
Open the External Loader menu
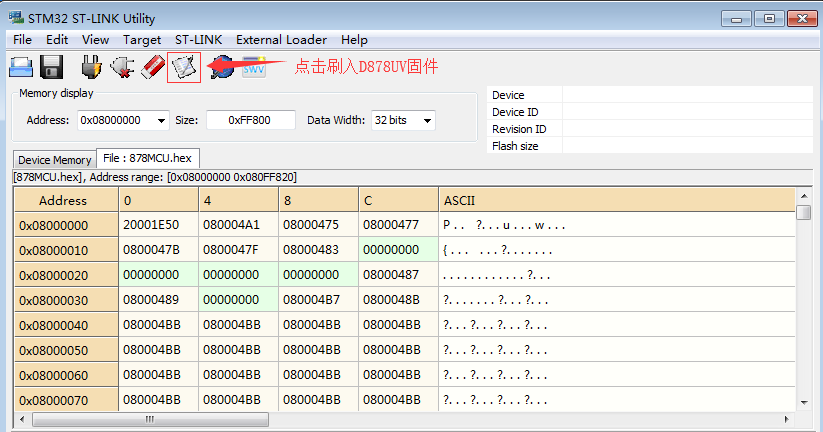281,40
